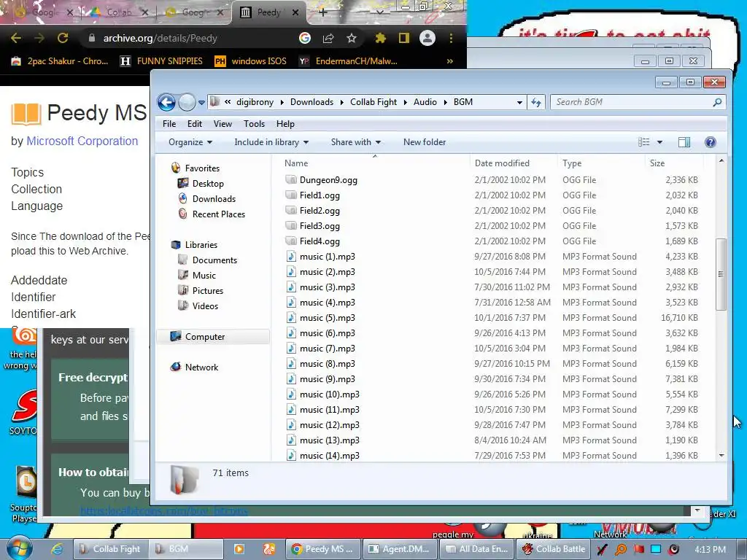Toggle the preview pane
The width and height of the screenshot is (747, 560).
click(684, 142)
